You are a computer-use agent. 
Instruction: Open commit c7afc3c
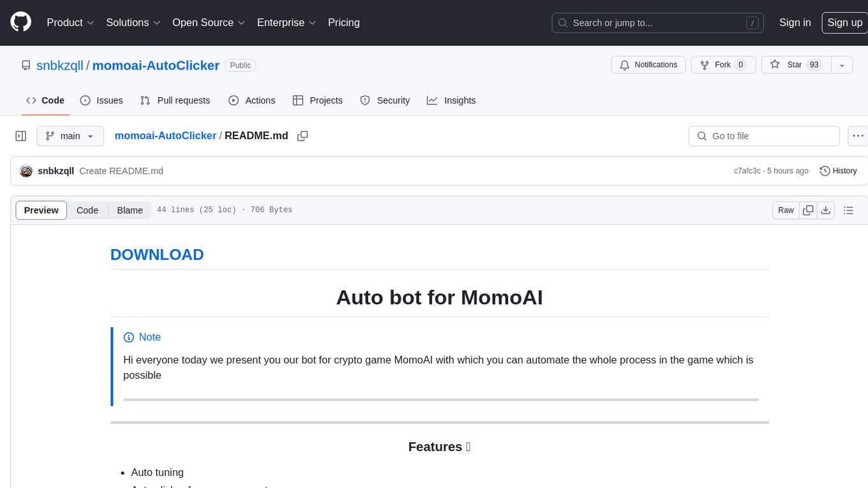point(747,171)
